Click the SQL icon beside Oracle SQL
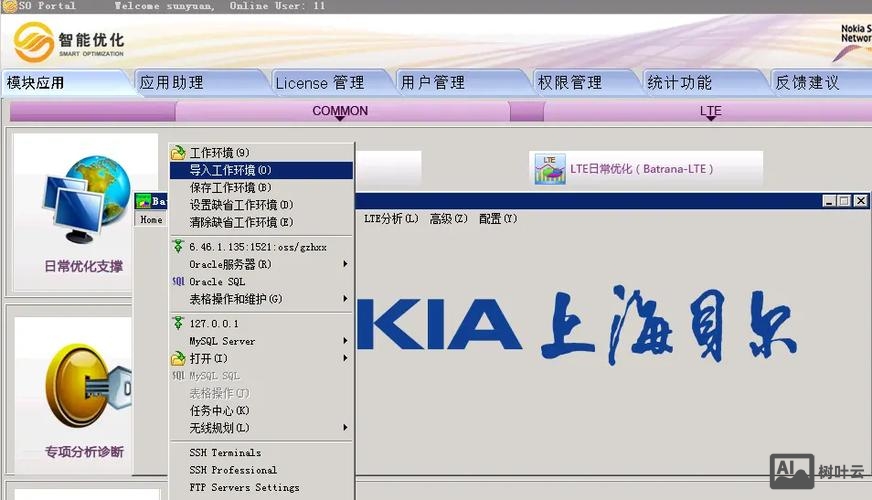Screen dimensions: 872x500 pos(178,282)
